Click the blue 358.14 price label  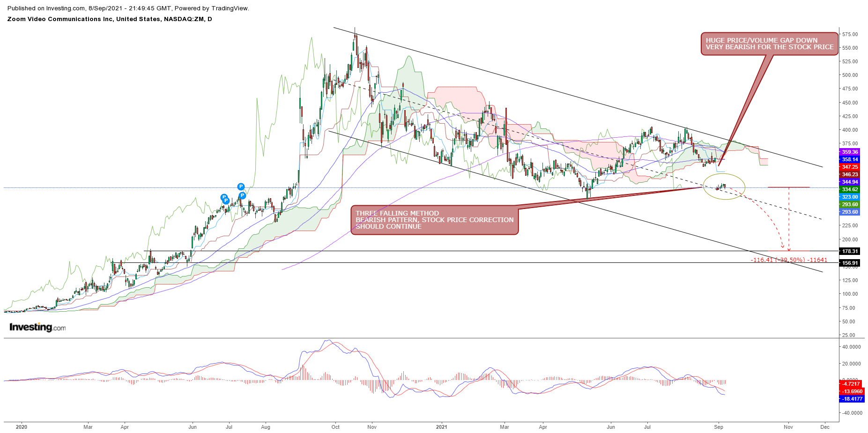pos(850,159)
